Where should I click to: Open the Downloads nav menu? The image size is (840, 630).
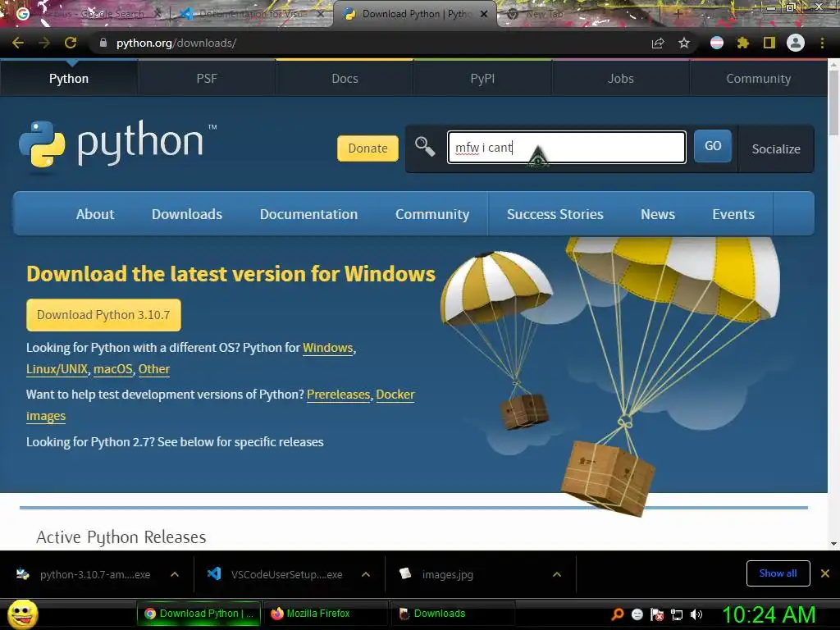[187, 214]
